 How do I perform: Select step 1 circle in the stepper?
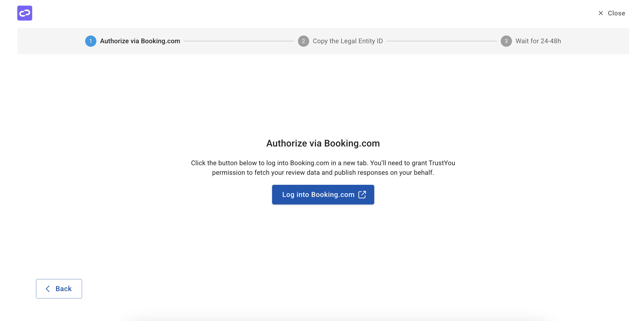(91, 41)
